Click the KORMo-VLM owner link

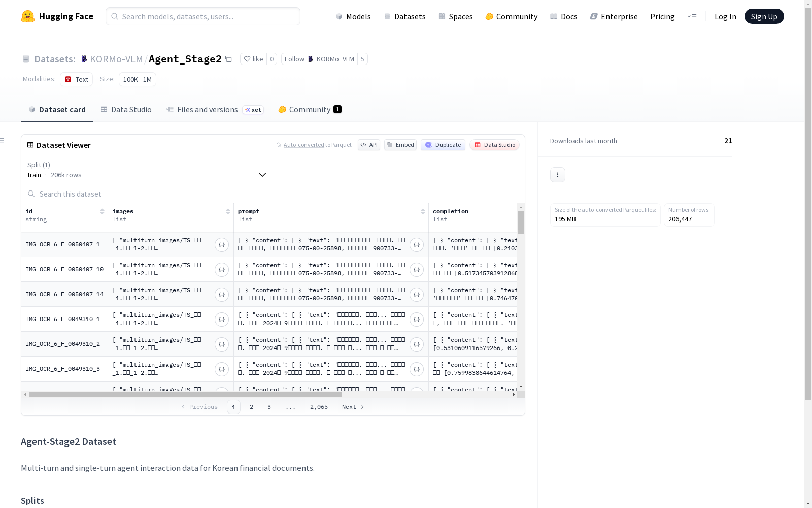(116, 59)
